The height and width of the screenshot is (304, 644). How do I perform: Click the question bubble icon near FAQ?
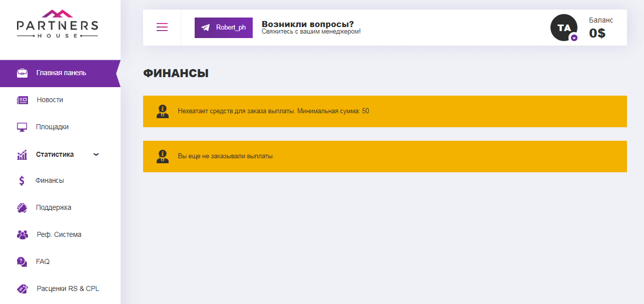click(x=22, y=261)
